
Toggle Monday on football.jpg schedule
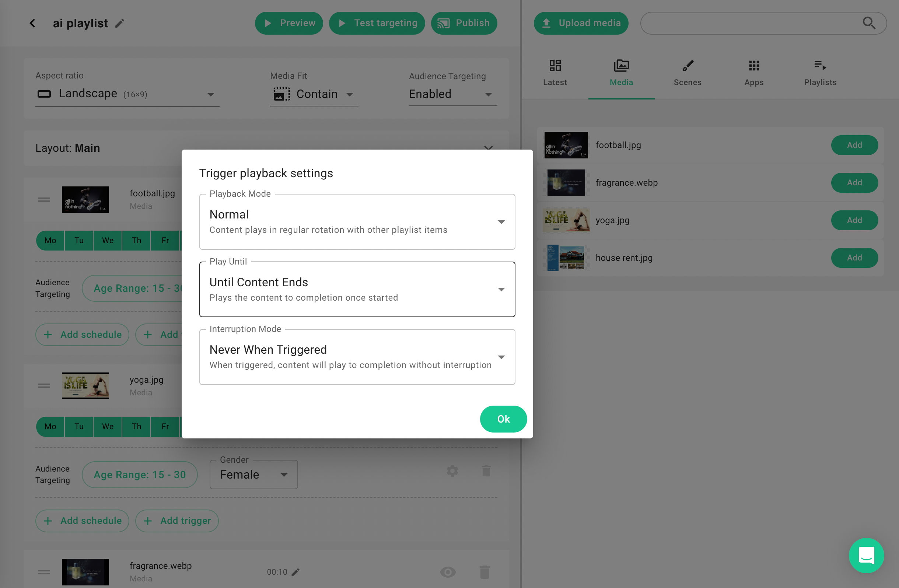coord(50,241)
